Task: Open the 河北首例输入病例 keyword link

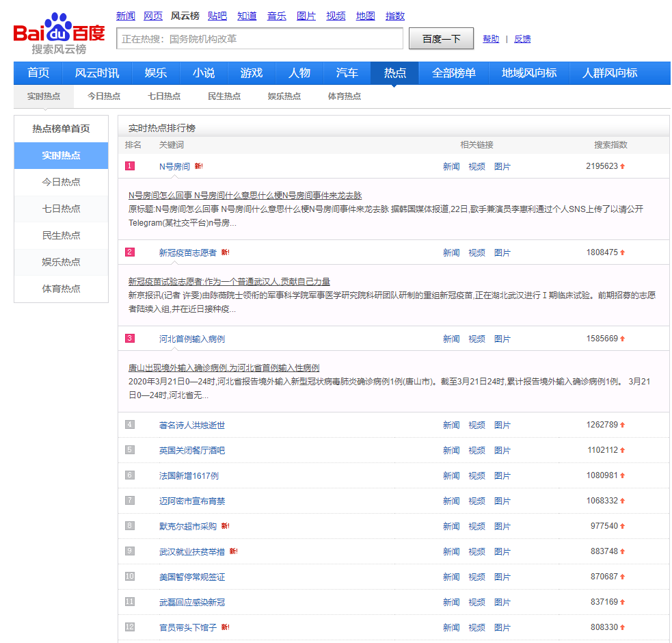Action: 192,339
